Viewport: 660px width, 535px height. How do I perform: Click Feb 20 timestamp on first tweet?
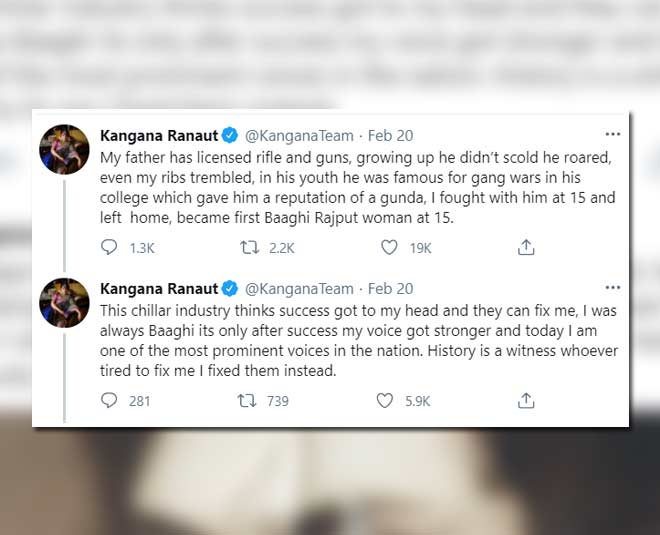click(x=391, y=135)
